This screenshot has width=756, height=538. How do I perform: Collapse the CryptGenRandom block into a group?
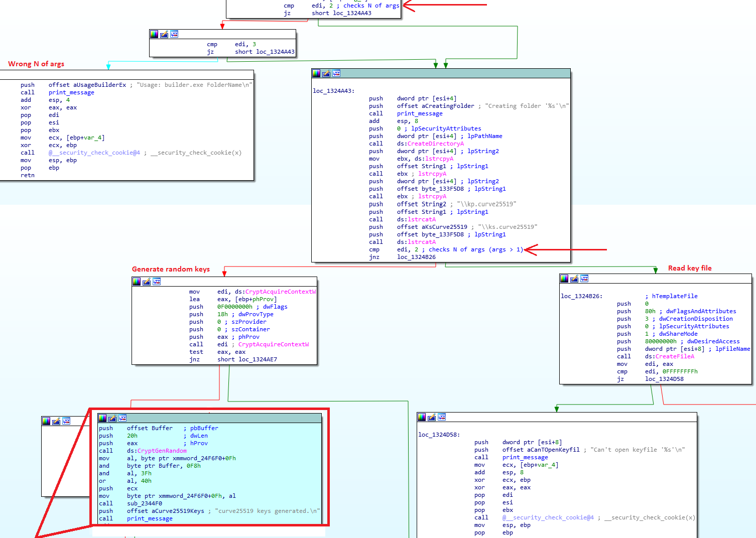tap(123, 418)
